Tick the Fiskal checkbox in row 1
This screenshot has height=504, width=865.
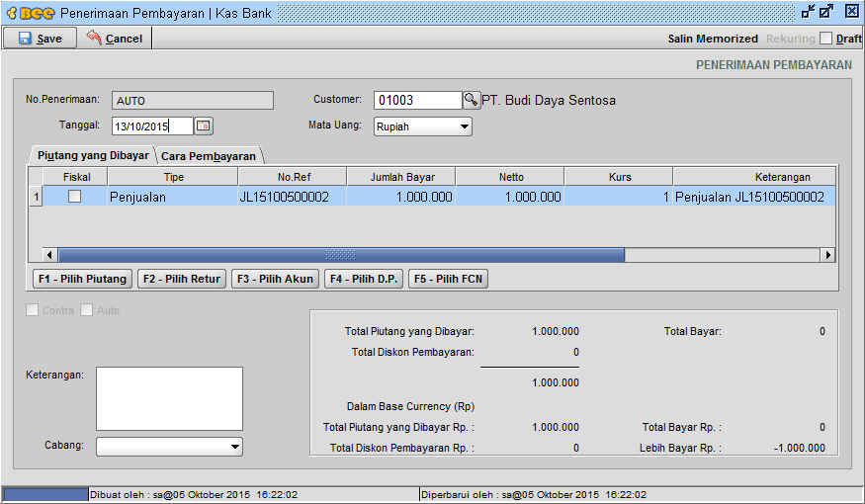[74, 197]
